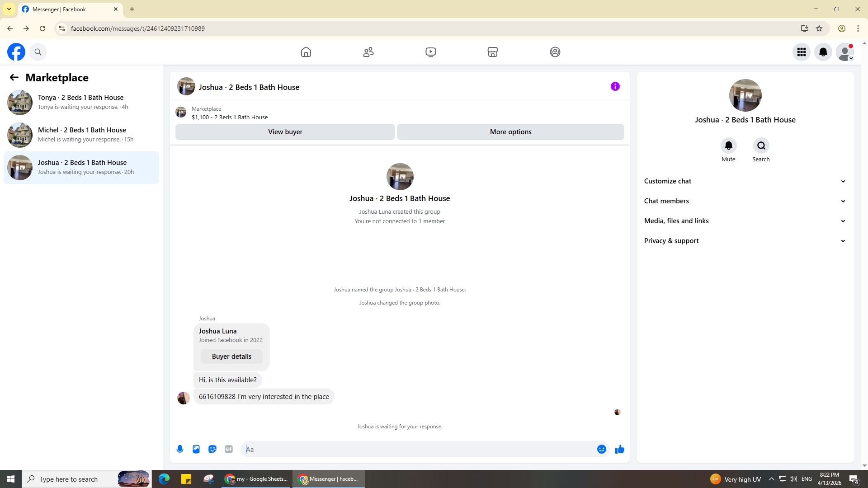The image size is (868, 488).
Task: Open the Chrome three-dot menu
Action: click(858, 28)
